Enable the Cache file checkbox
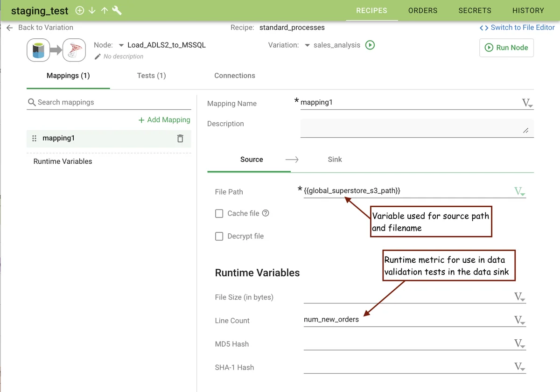The height and width of the screenshot is (392, 560). tap(219, 213)
